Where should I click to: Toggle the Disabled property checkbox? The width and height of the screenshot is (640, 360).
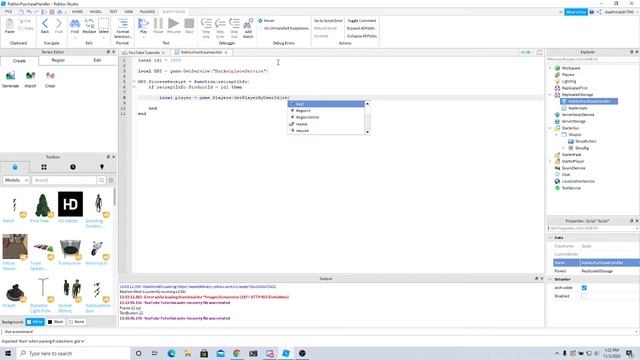584,296
